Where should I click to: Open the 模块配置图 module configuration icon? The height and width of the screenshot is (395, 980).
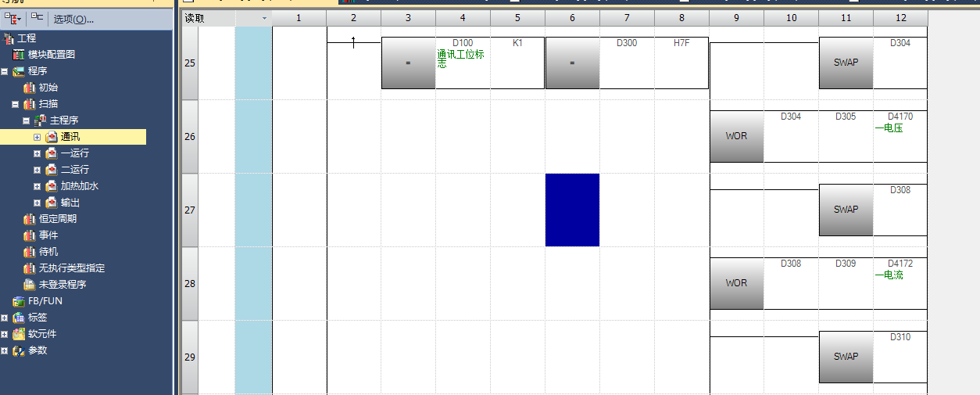19,55
